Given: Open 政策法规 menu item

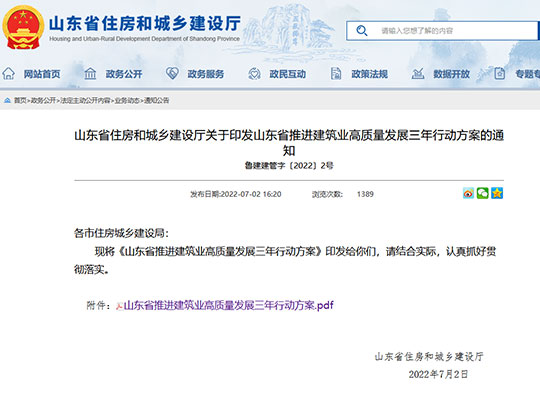Looking at the screenshot, I should click(370, 74).
